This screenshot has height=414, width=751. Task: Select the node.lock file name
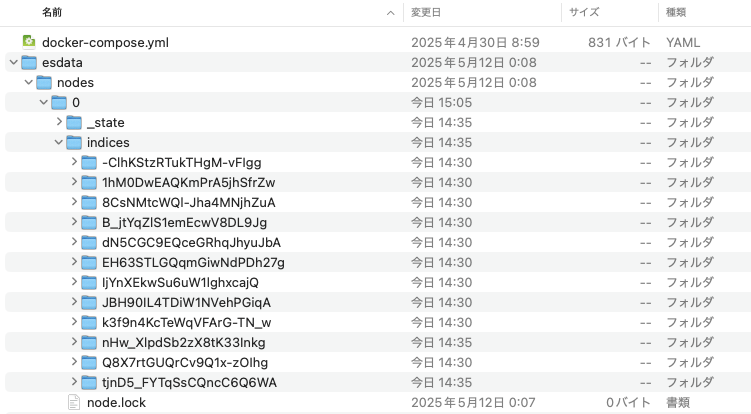click(x=116, y=402)
